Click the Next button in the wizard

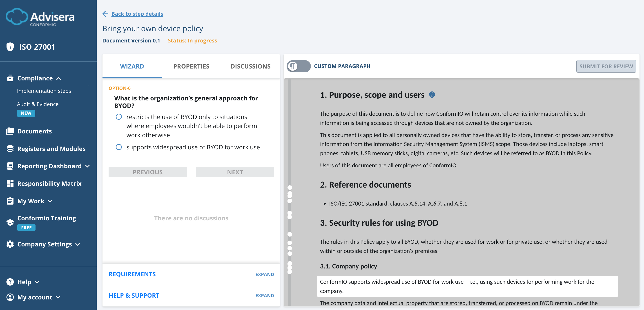pyautogui.click(x=235, y=172)
